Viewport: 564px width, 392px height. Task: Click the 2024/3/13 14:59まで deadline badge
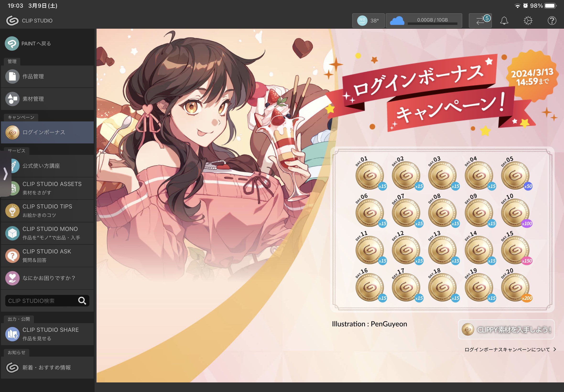coord(532,76)
